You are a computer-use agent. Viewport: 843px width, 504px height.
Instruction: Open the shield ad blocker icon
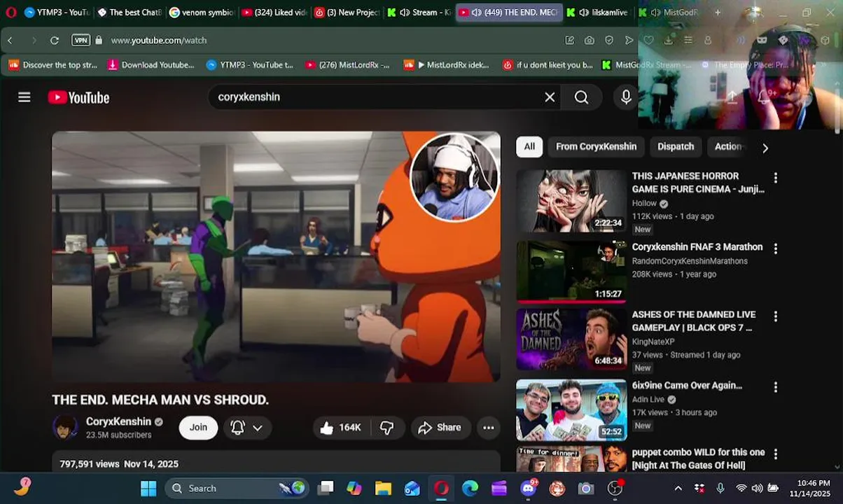[609, 41]
